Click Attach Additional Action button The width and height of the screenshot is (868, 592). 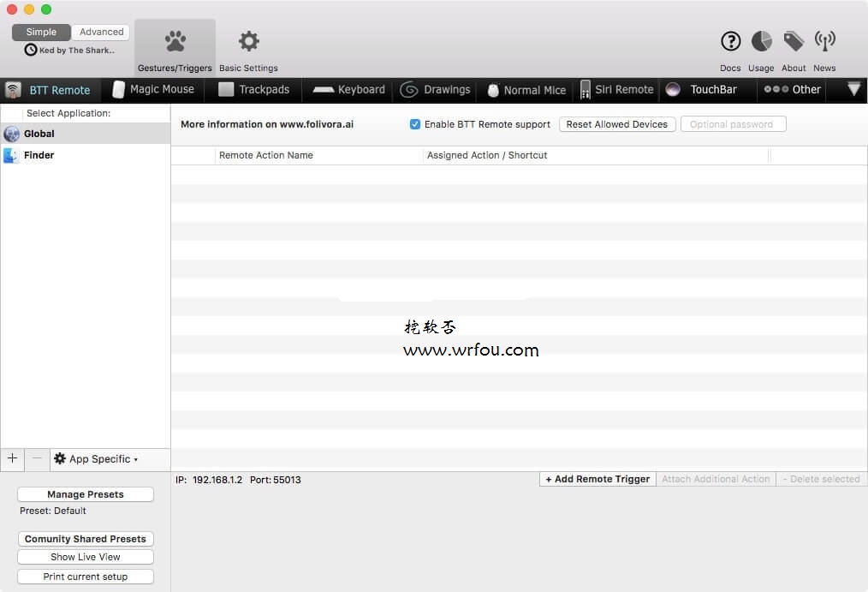pos(716,479)
